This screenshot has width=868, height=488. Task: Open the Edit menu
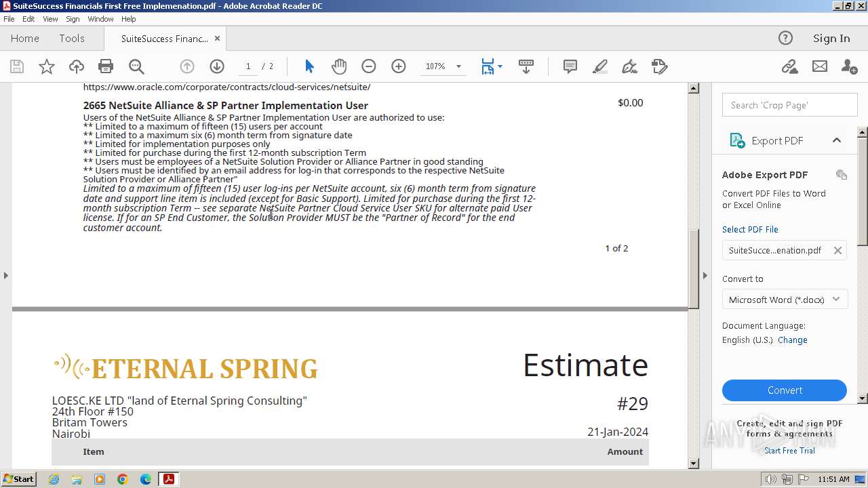click(x=28, y=19)
